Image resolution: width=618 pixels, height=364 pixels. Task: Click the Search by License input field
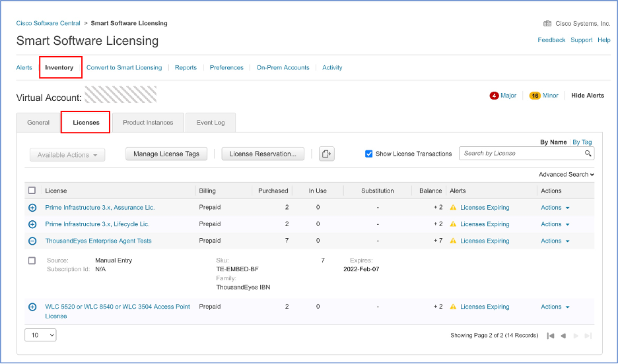click(522, 154)
